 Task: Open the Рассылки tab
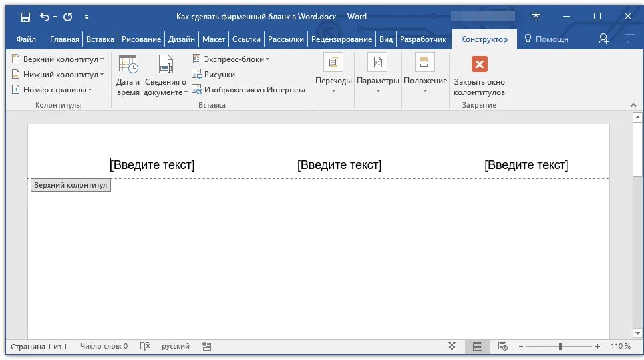pyautogui.click(x=286, y=39)
